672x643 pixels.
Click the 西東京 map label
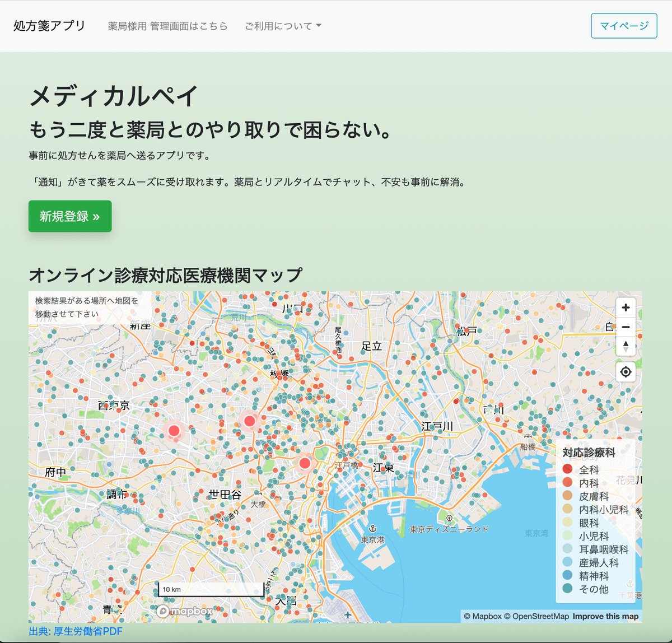tap(114, 405)
